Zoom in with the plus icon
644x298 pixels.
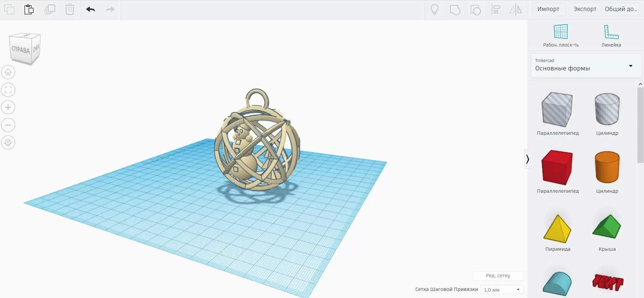point(8,108)
